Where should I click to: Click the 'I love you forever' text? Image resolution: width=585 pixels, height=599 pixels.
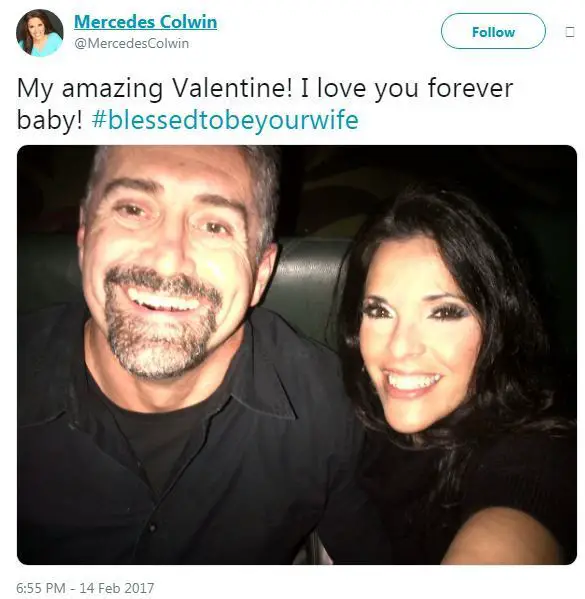click(407, 88)
